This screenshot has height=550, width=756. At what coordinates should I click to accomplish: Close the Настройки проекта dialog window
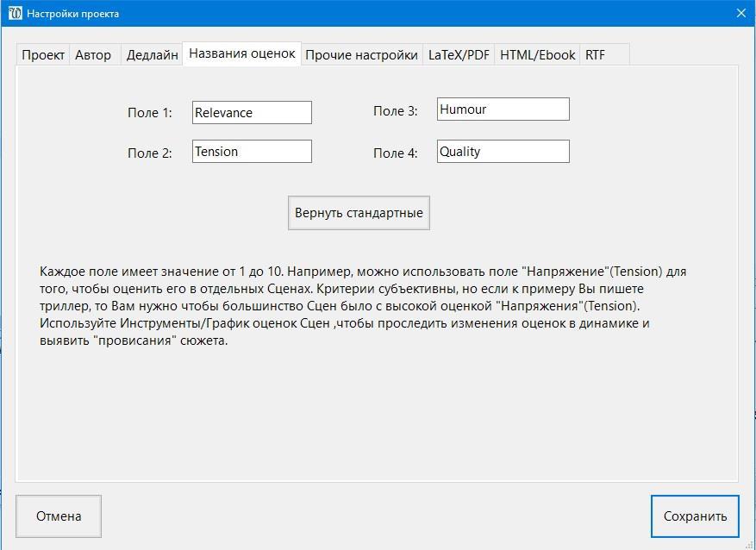(x=740, y=14)
